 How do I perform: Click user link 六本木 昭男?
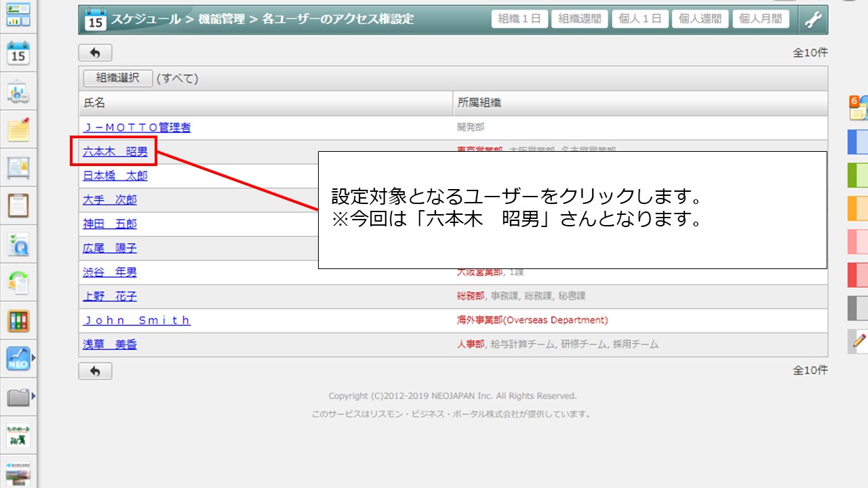click(x=115, y=152)
